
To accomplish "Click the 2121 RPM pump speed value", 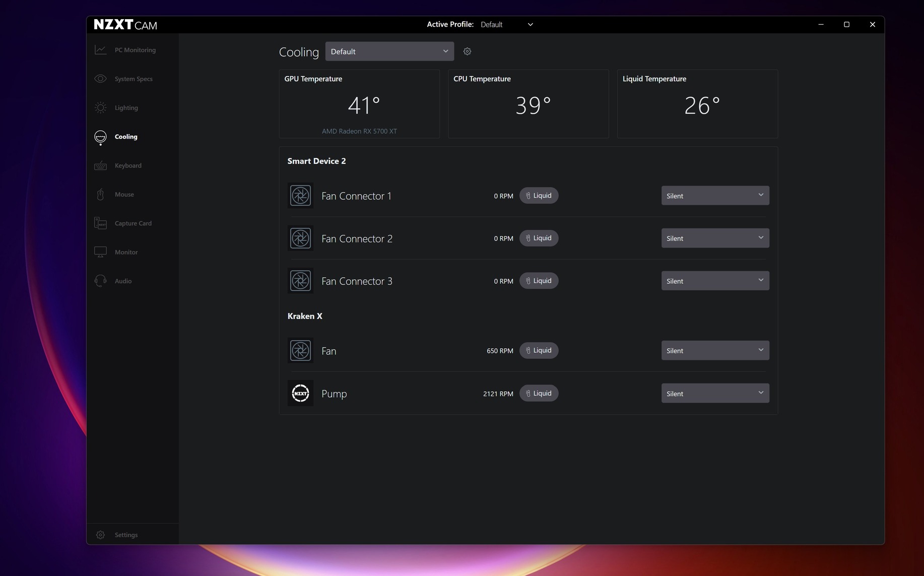I will pyautogui.click(x=498, y=394).
